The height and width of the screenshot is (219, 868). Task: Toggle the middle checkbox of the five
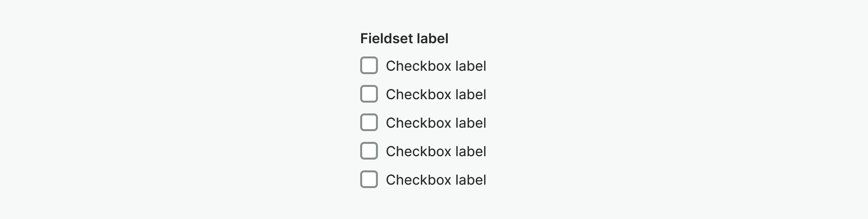coord(369,122)
